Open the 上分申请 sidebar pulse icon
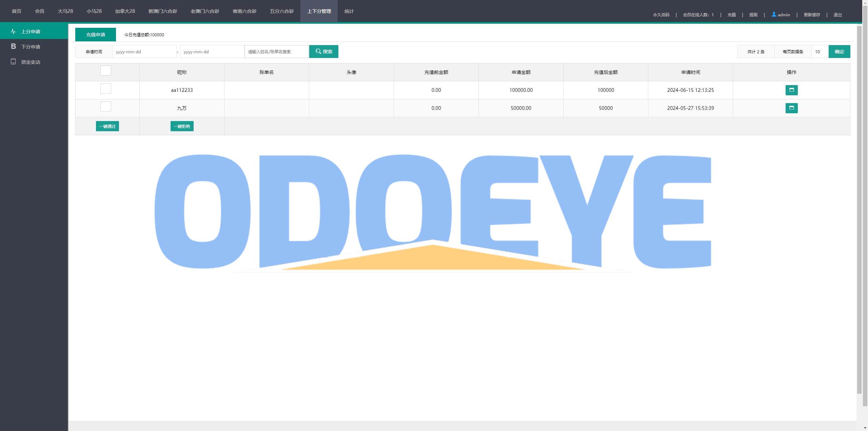Screen dimensions: 868x431 [13, 32]
